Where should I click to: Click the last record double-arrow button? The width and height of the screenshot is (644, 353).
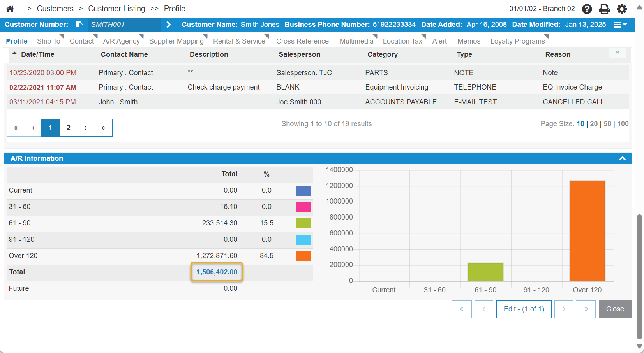pos(586,309)
